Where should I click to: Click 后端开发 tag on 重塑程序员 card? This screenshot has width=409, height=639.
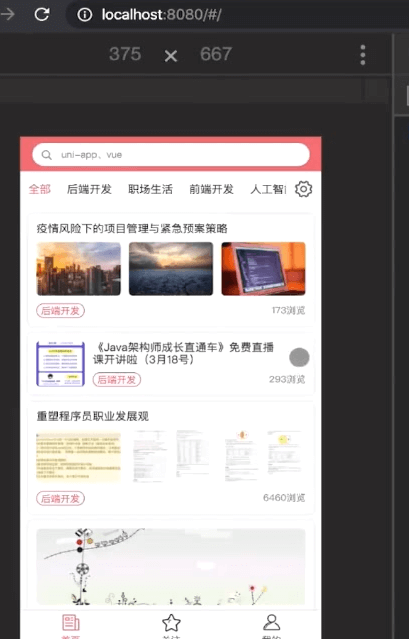point(61,498)
